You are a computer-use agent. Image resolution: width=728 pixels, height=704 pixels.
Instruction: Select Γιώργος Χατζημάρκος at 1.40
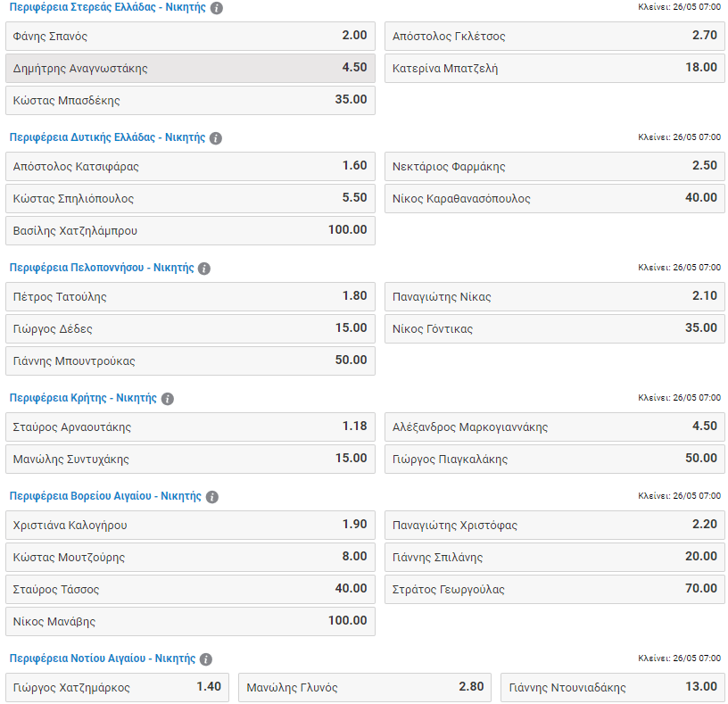click(x=117, y=688)
